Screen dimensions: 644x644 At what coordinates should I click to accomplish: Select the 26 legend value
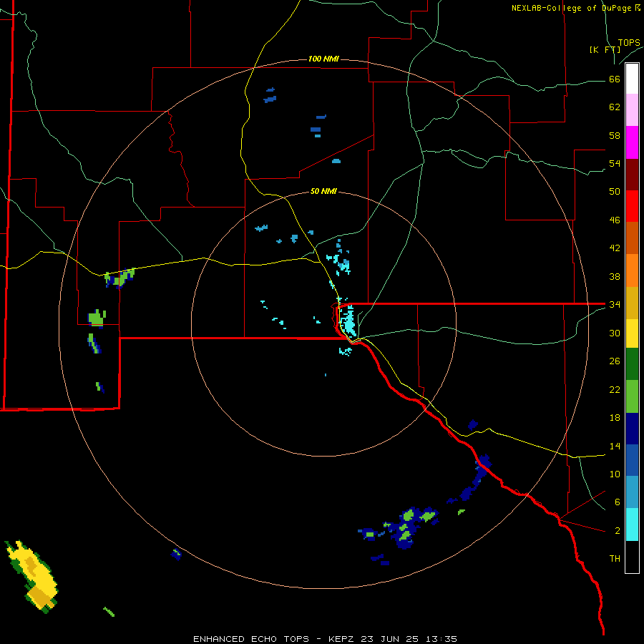pyautogui.click(x=615, y=361)
